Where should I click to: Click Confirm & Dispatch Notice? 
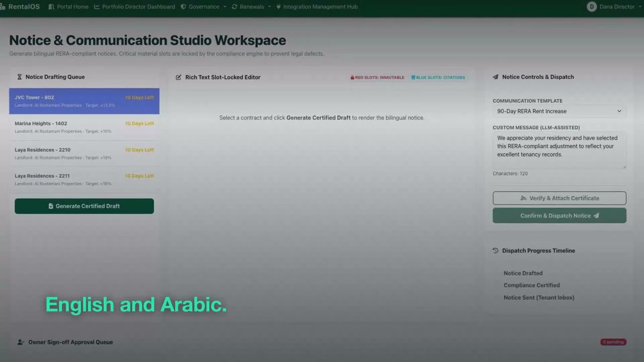(x=559, y=216)
